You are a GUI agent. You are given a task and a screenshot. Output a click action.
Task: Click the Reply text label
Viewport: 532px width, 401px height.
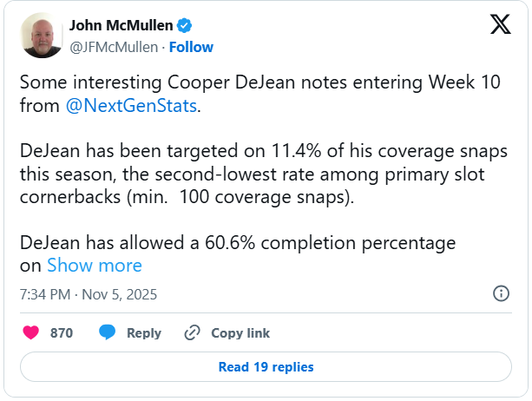coord(144,332)
